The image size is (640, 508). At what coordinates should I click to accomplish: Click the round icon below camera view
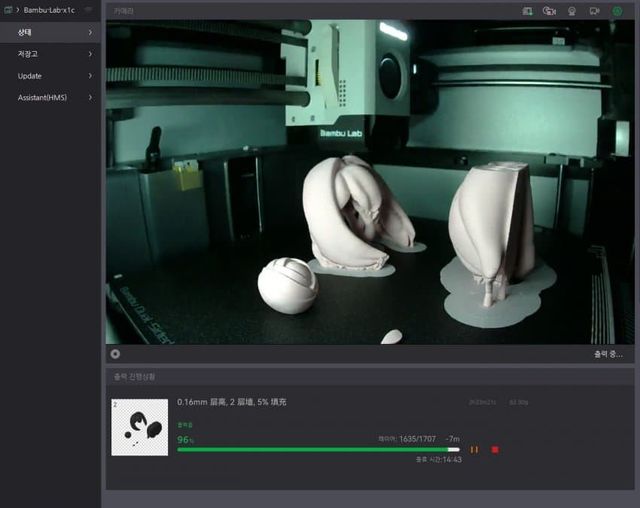[115, 353]
